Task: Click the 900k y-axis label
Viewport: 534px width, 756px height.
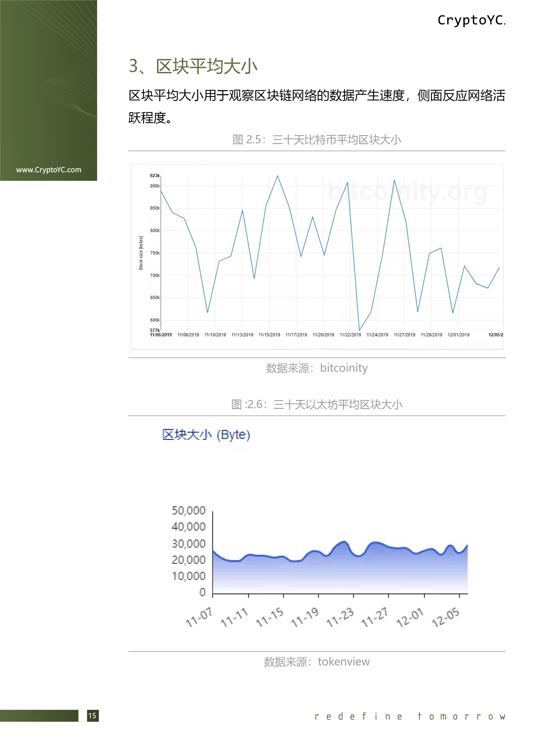Action: 155,186
